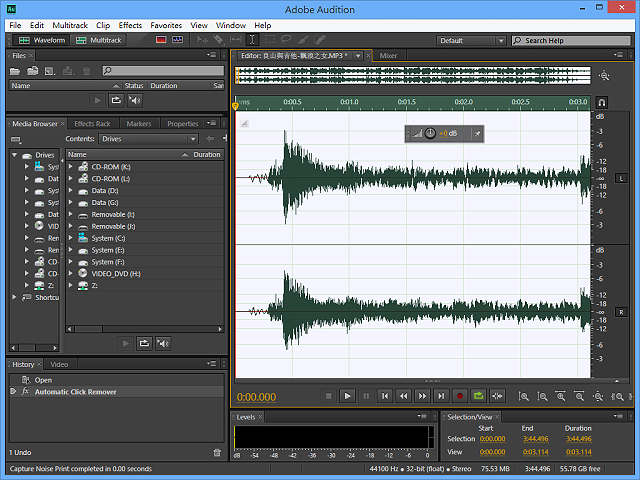Expand the System (C:) row
Viewport: 640px width, 480px height.
[x=71, y=238]
